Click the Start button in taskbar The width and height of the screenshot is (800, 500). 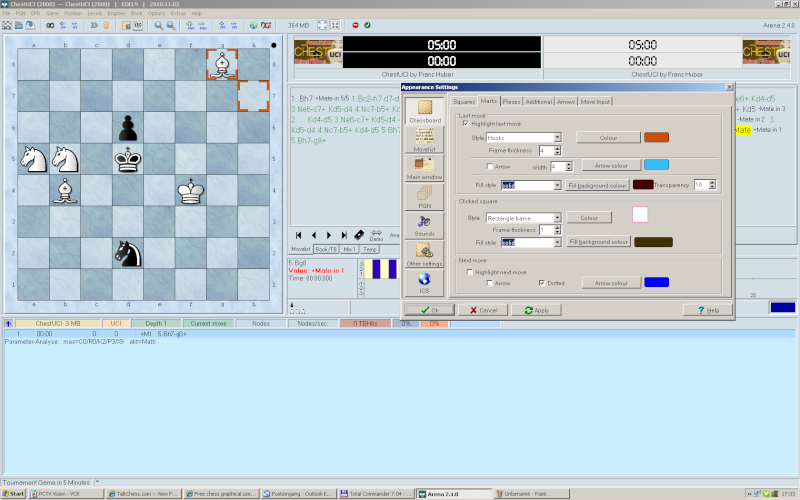(x=13, y=493)
